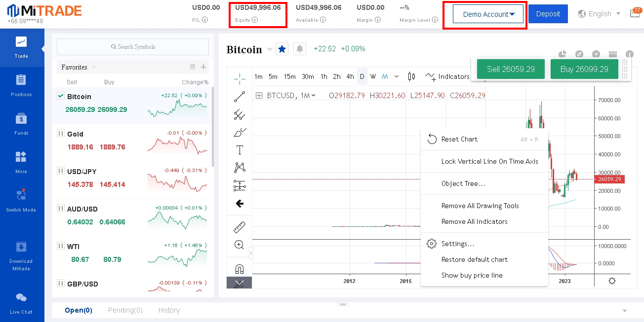Click the red 26059.29 price label on the axis
Image resolution: width=644 pixels, height=322 pixels.
pyautogui.click(x=610, y=179)
